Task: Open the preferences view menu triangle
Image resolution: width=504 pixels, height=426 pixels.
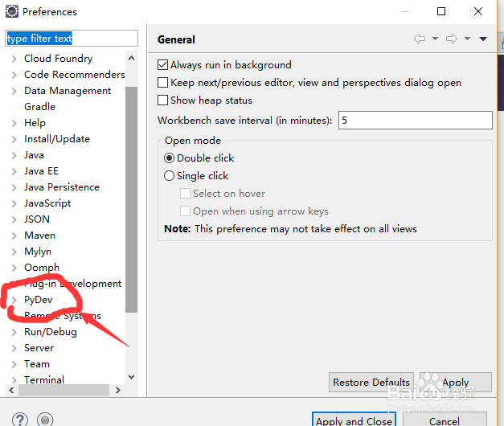Action: coord(483,39)
